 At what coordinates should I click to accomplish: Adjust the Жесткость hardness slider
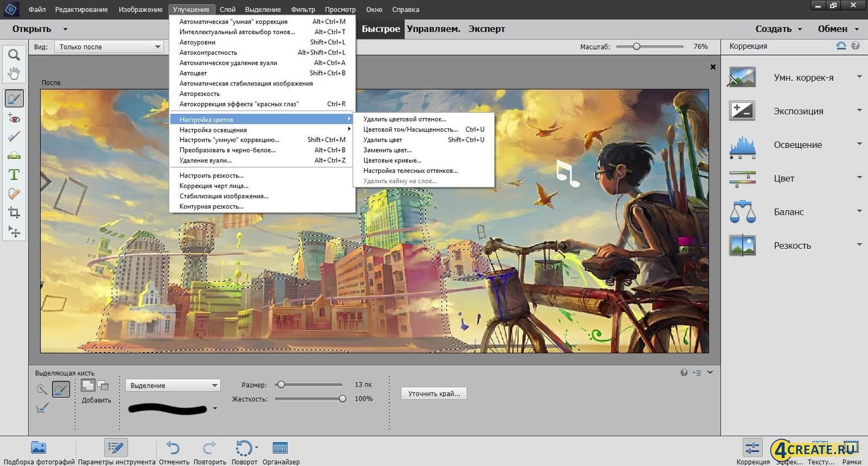343,398
